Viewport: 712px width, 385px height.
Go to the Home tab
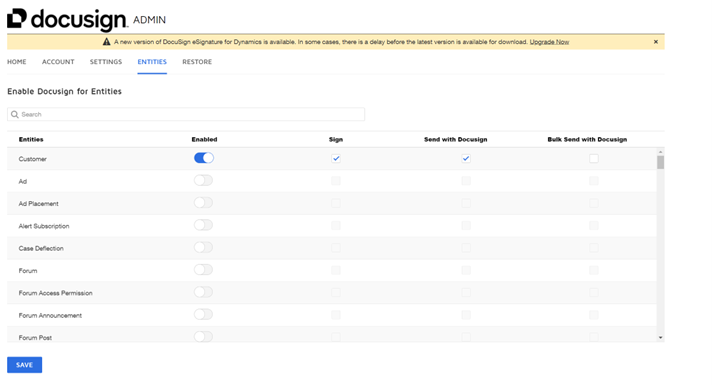[17, 62]
